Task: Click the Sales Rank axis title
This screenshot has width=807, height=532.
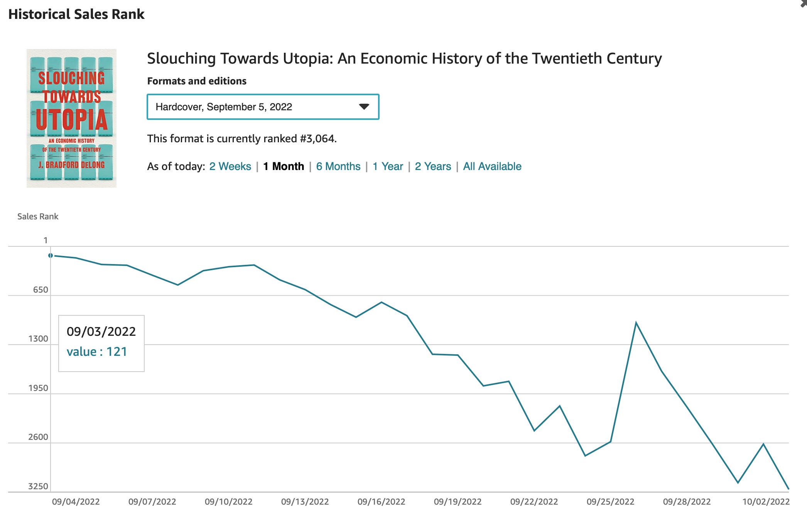Action: coord(38,216)
